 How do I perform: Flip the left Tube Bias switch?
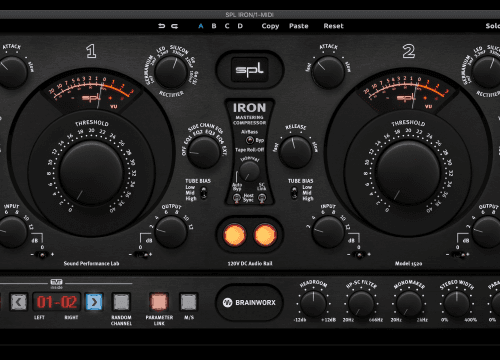(204, 193)
